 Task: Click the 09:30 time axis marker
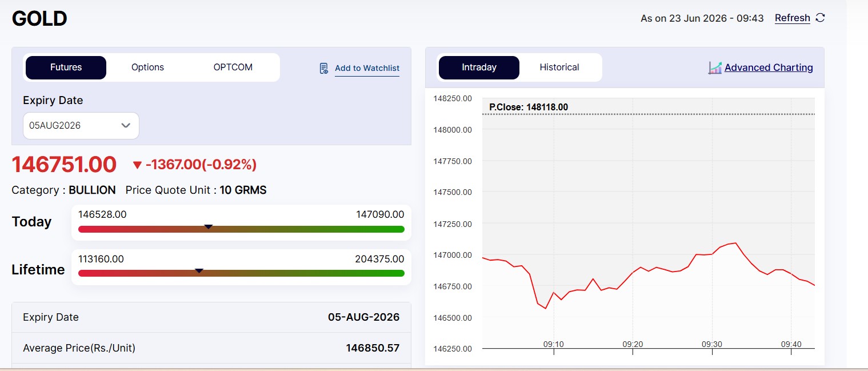[712, 344]
